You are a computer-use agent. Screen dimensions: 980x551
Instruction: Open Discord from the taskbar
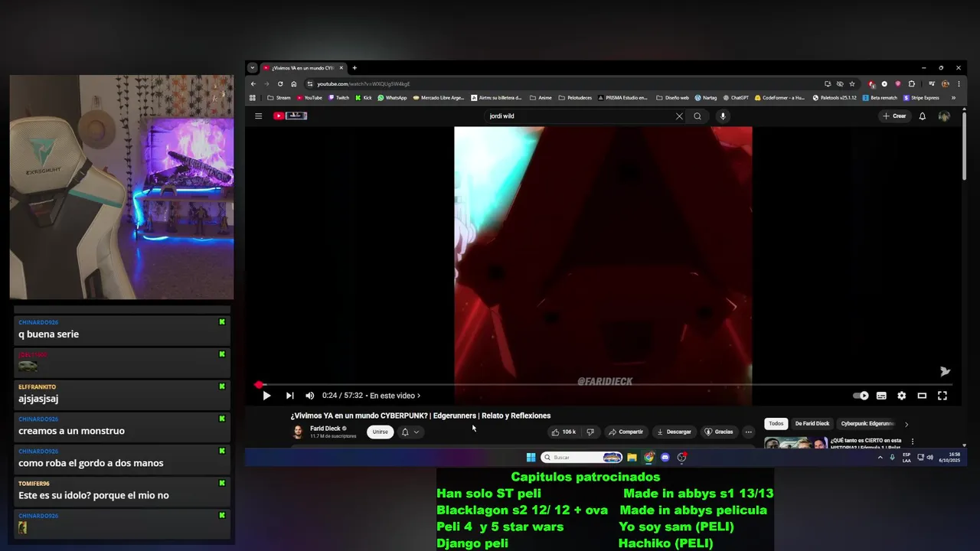pos(665,458)
